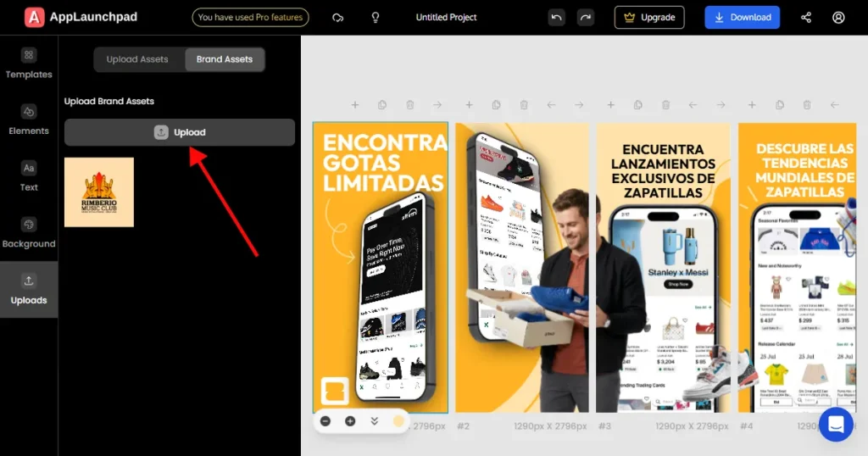
Task: Duplicate screenshot #3
Action: click(x=637, y=104)
